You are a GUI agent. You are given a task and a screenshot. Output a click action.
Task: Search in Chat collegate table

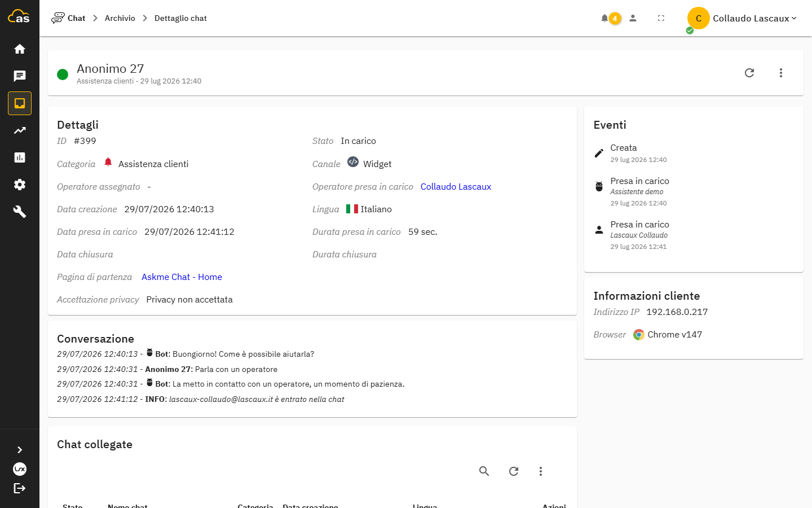click(x=484, y=471)
